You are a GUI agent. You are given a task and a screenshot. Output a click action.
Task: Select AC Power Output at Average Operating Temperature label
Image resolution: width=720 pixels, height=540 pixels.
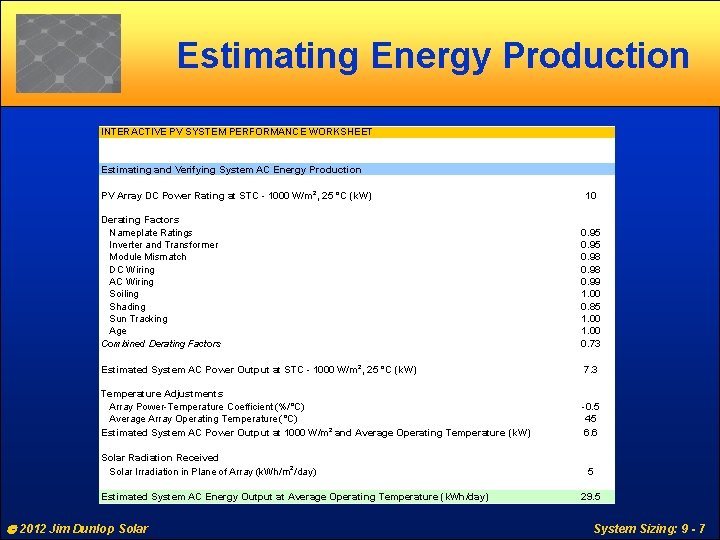click(x=316, y=433)
